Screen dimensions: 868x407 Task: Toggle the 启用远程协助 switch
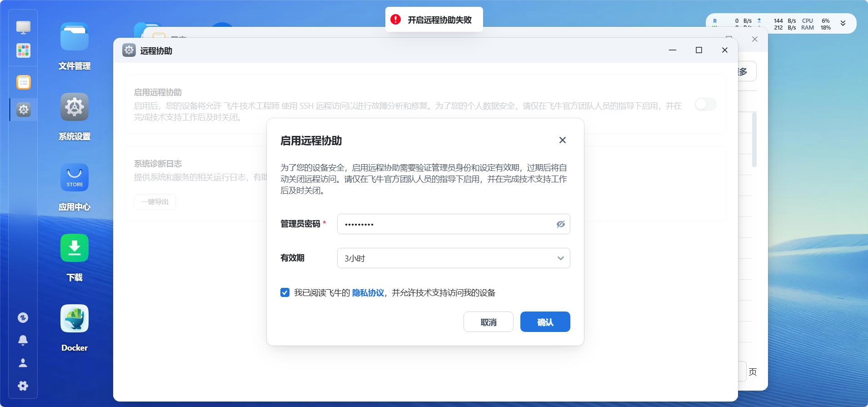[x=706, y=104]
